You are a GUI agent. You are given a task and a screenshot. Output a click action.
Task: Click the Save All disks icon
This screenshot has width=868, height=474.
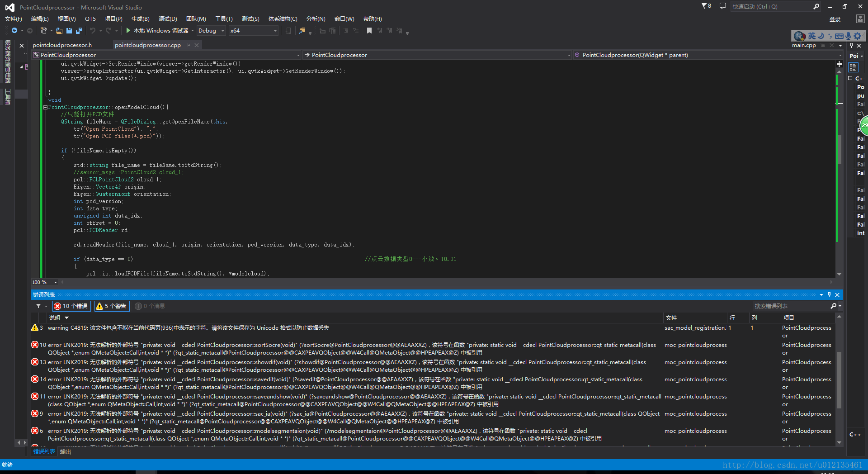[79, 31]
